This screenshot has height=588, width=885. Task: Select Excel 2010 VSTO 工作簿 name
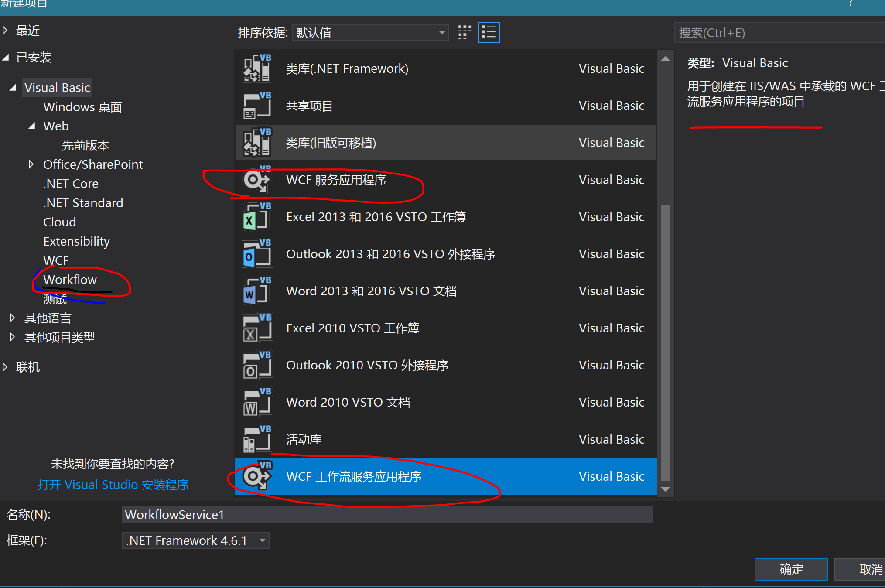(x=353, y=328)
